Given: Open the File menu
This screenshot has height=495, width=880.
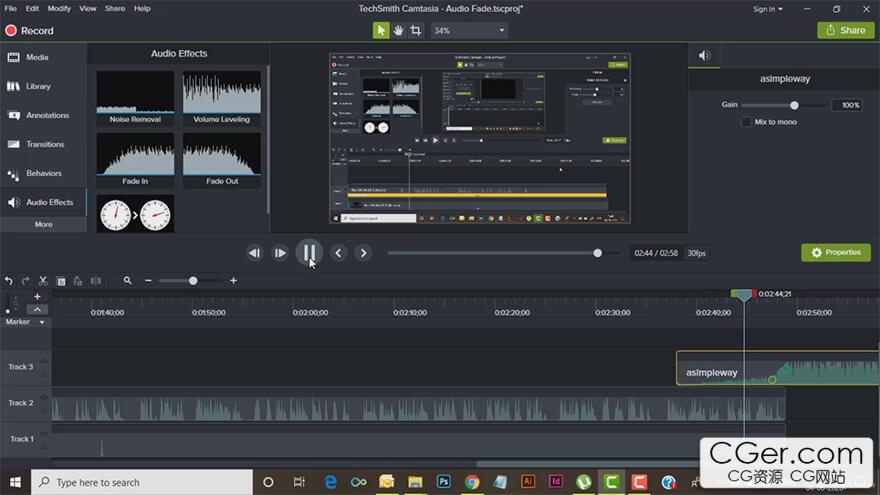Looking at the screenshot, I should [11, 8].
